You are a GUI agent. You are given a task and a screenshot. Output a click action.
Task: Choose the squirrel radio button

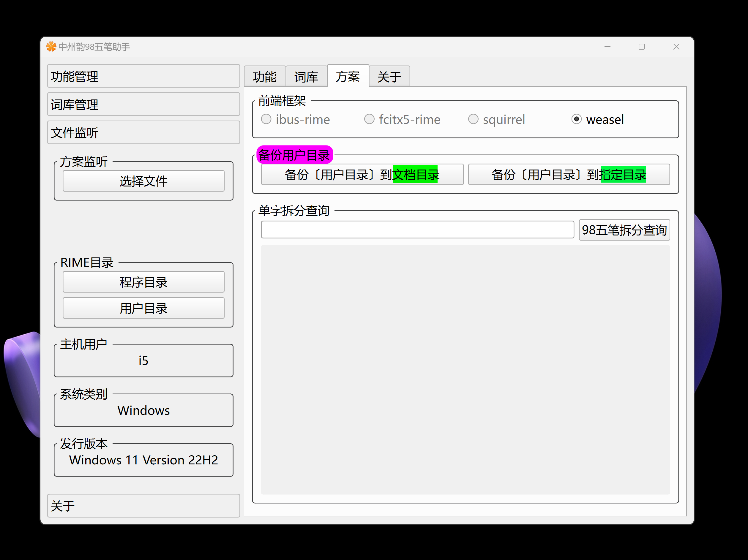point(473,119)
